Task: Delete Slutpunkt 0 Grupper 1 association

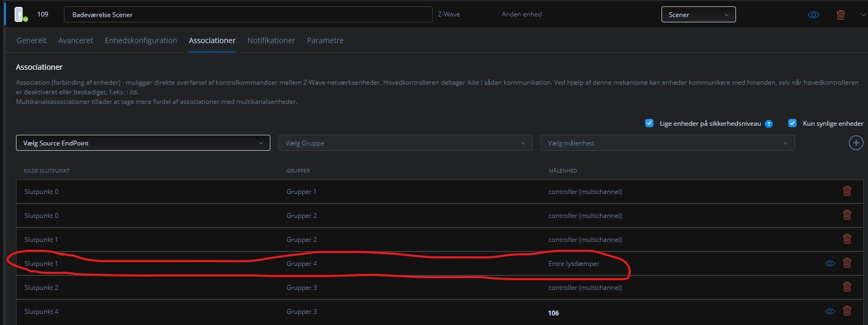Action: (x=847, y=191)
